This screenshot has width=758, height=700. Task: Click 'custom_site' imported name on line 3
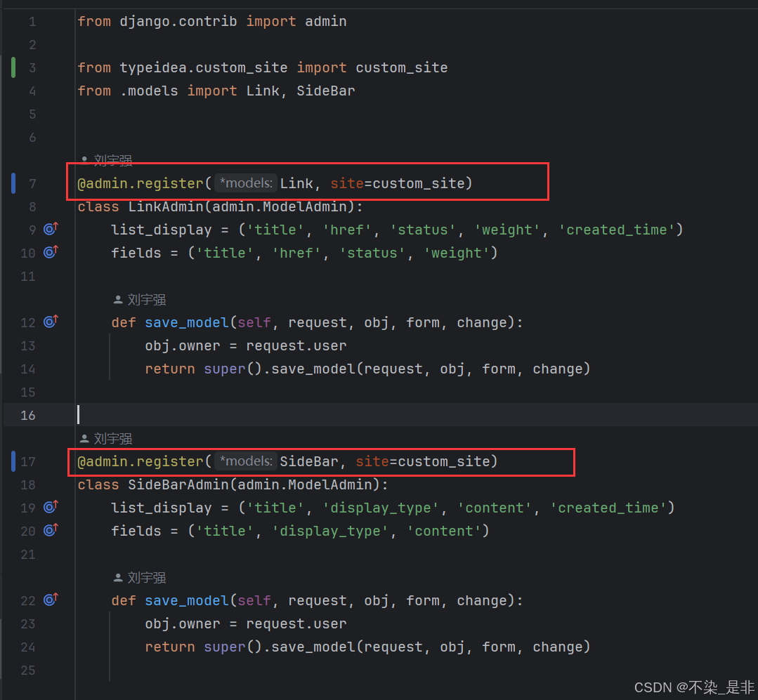point(402,68)
